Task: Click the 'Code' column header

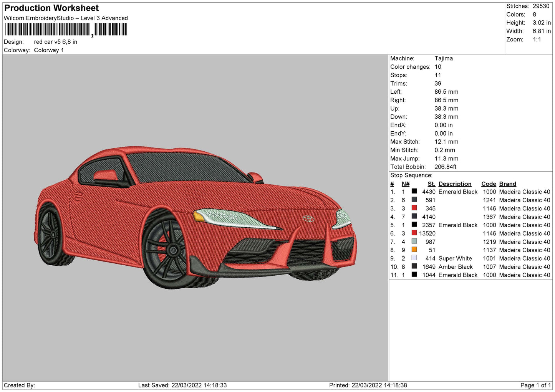Action: (x=489, y=184)
